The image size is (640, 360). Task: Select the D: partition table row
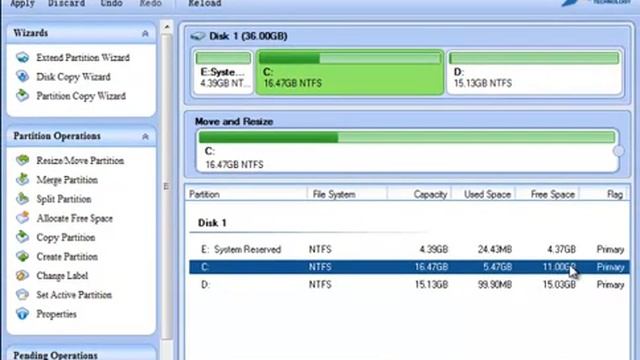[x=409, y=284]
